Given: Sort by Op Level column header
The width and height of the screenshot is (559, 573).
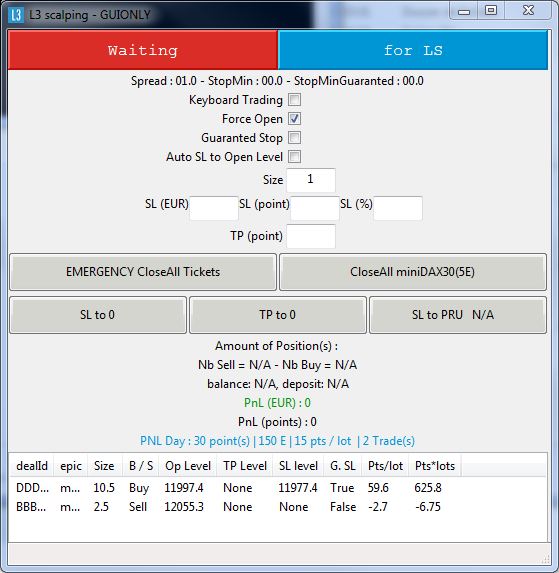Looking at the screenshot, I should (188, 466).
